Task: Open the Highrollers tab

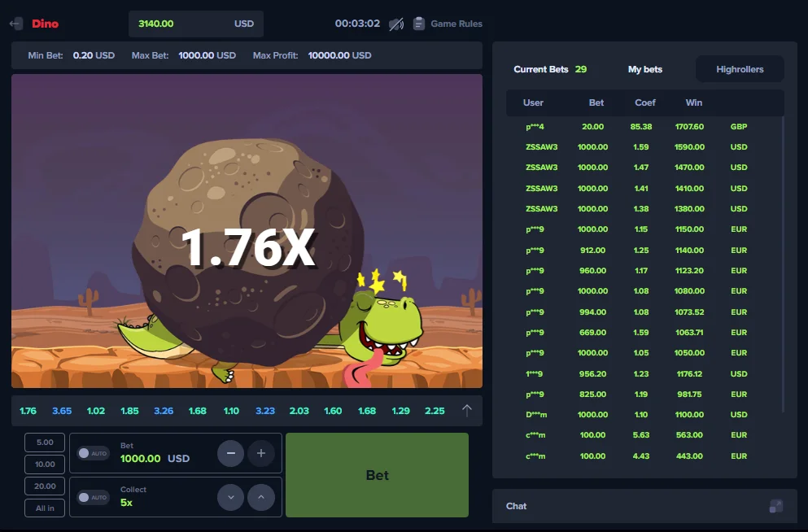Action: pos(740,69)
